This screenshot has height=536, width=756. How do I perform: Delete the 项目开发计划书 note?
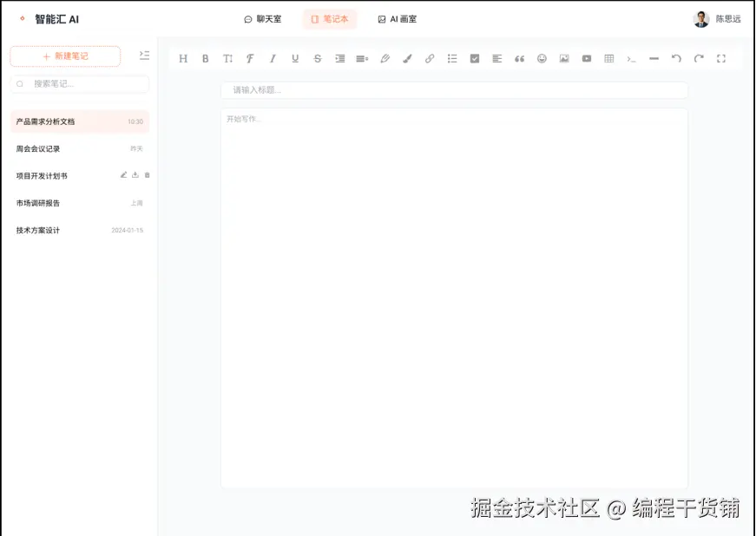click(147, 175)
